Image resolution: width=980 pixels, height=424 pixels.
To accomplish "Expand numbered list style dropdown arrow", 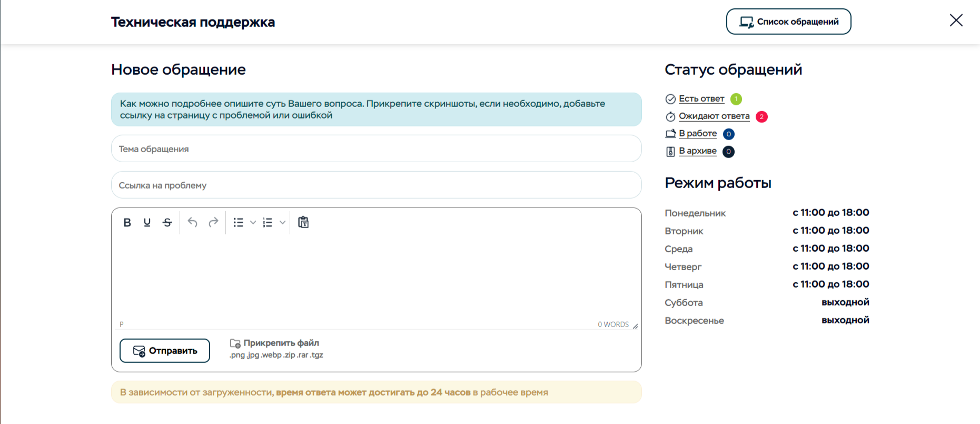I will pos(282,222).
